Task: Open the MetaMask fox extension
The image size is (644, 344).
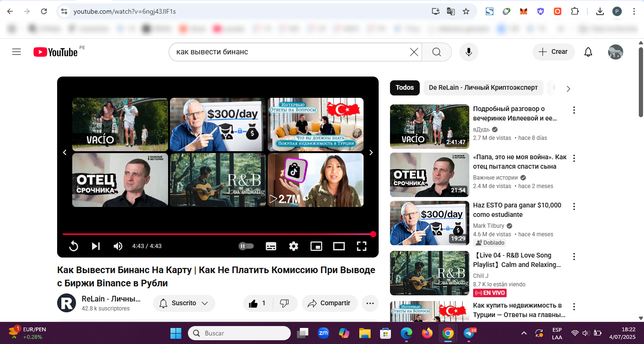Action: point(524,11)
